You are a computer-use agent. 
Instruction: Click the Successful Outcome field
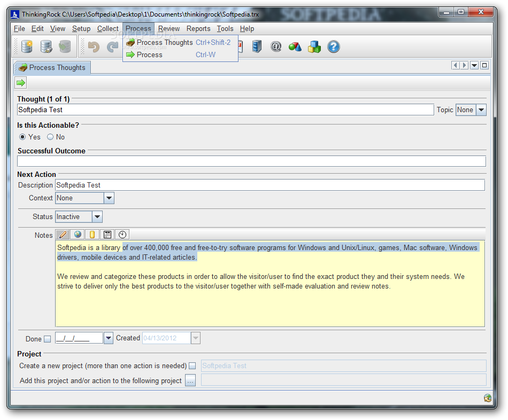pos(251,161)
